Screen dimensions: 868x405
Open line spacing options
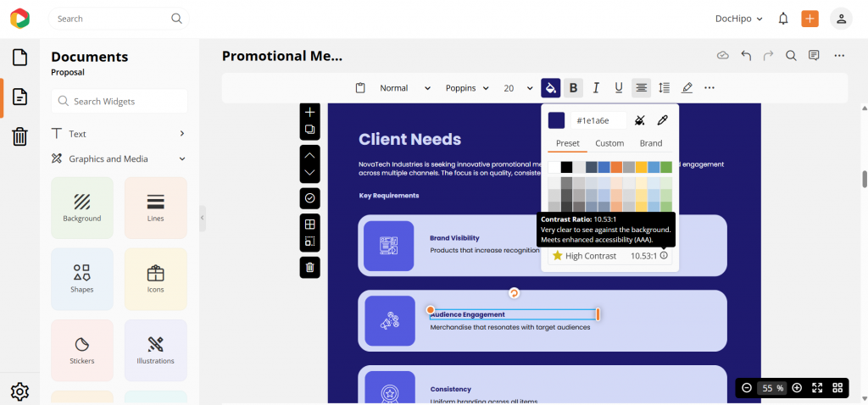pos(665,88)
